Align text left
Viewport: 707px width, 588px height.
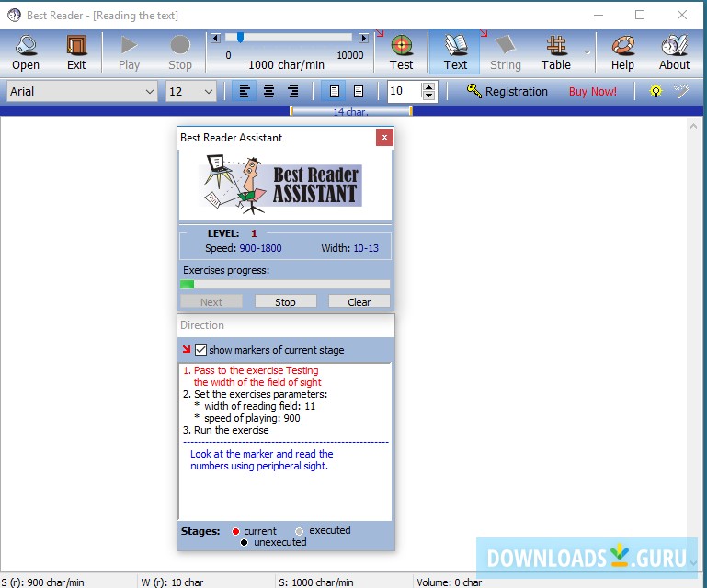[245, 92]
